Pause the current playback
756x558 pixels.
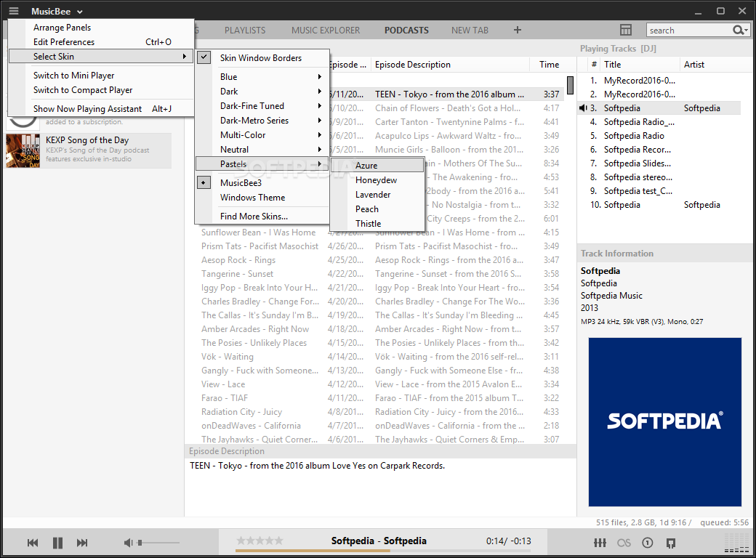click(x=57, y=543)
